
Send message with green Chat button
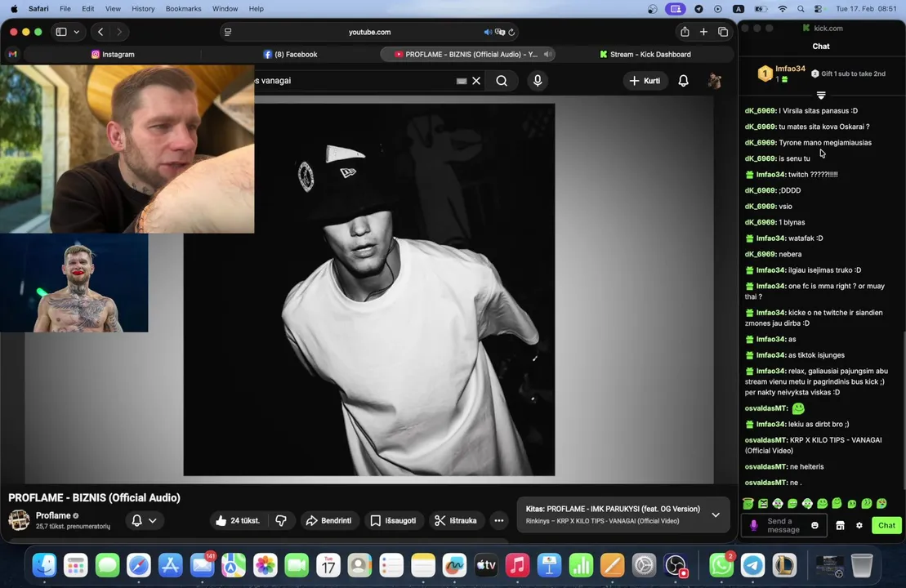point(886,525)
